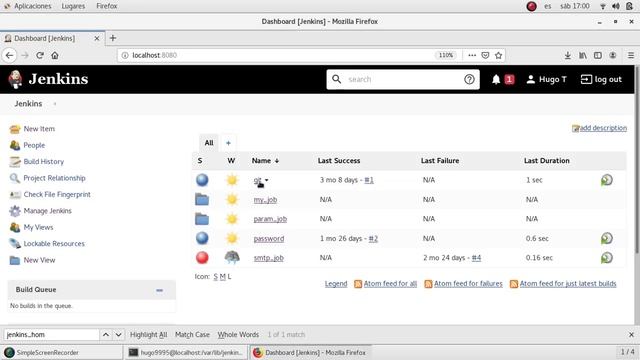
Task: Open volume control in system tray
Action: click(x=616, y=6)
